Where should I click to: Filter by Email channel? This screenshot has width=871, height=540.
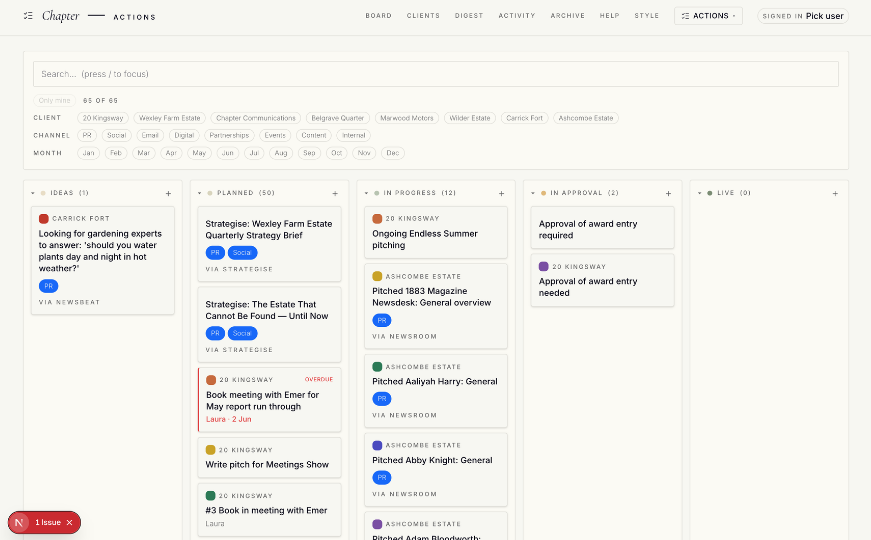(149, 136)
